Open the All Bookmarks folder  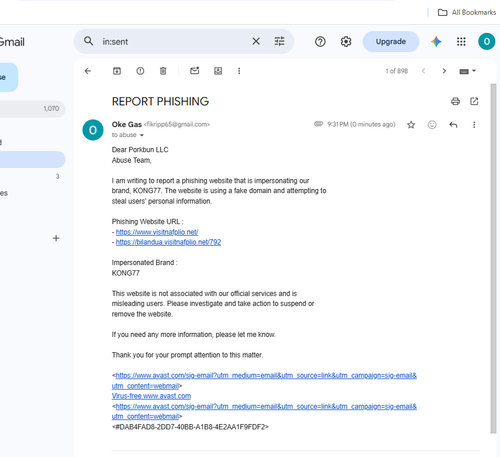click(x=467, y=12)
